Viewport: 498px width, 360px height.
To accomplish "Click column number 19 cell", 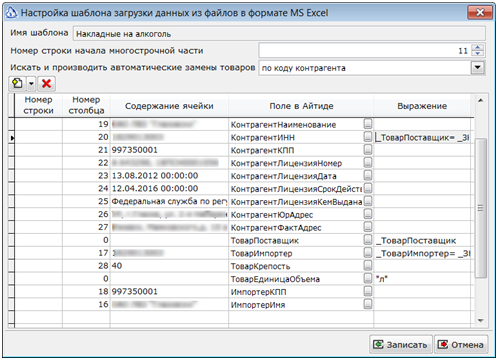I will [86, 124].
